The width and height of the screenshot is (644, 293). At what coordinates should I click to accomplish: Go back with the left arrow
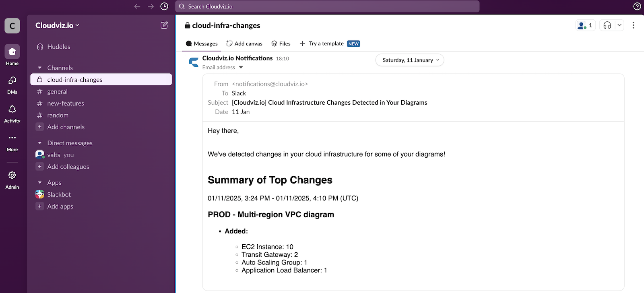(137, 6)
